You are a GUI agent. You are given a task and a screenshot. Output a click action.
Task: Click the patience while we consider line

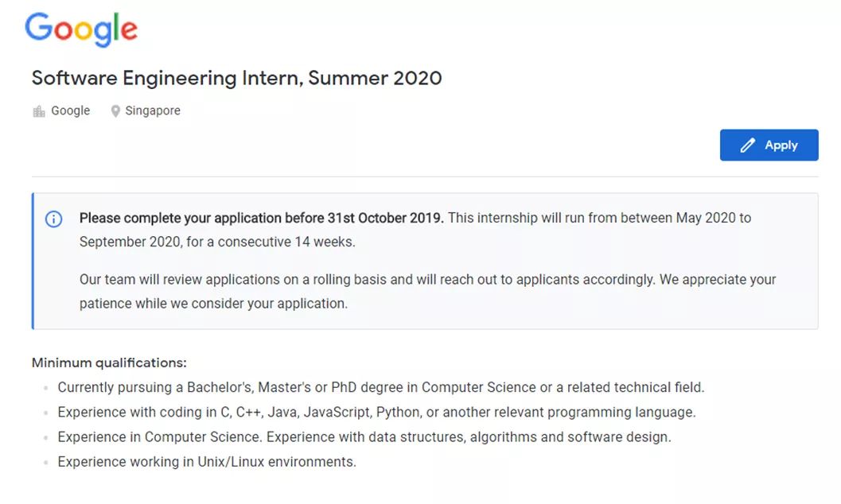213,303
